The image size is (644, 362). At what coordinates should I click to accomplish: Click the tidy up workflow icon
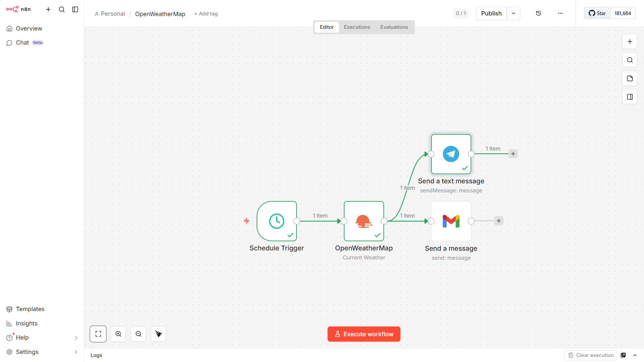click(x=159, y=334)
